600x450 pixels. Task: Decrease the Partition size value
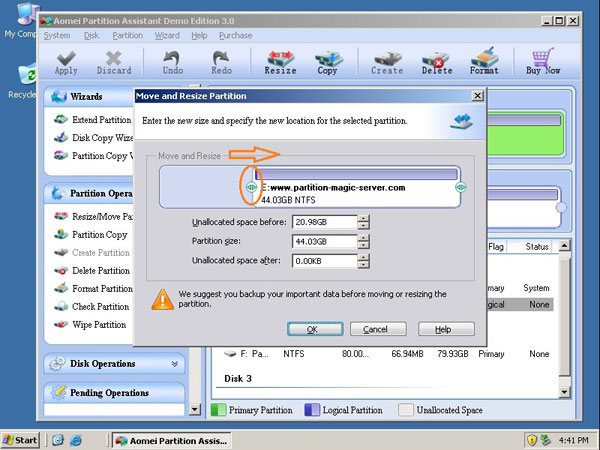[x=363, y=244]
